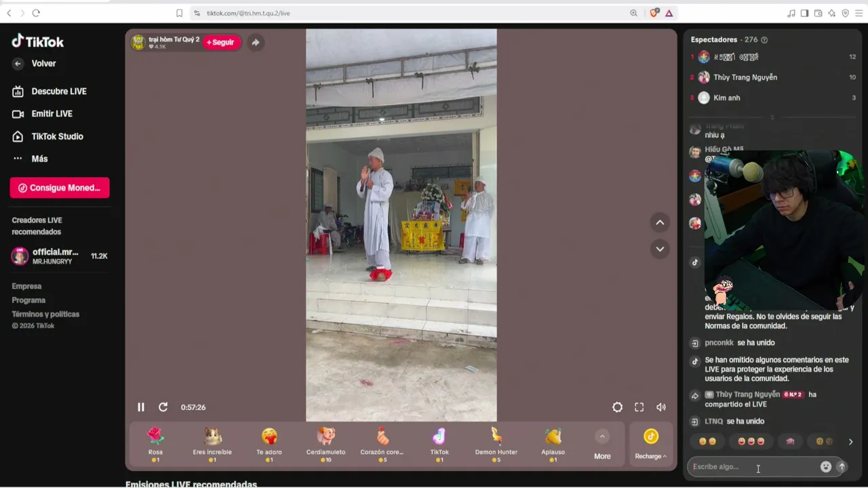Screen dimensions: 868x488
Task: Open recommended creator official.mr MR.HUNGRYY
Action: click(x=60, y=256)
